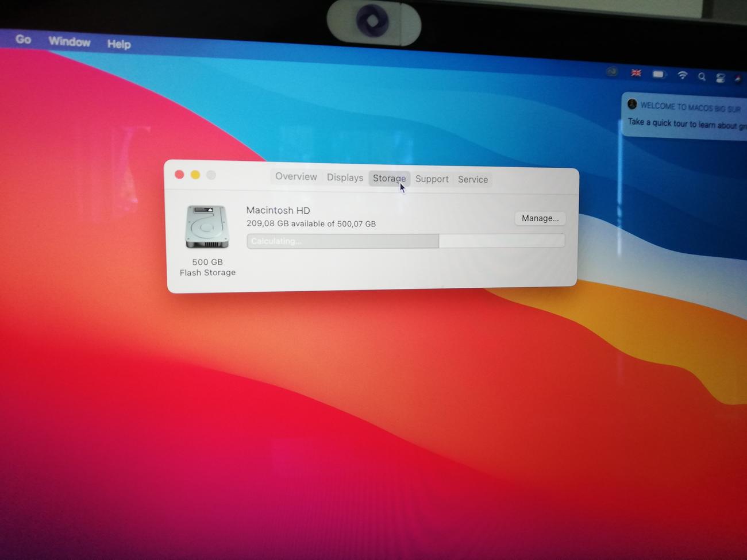The height and width of the screenshot is (560, 747).
Task: Click the battery status icon
Action: (659, 74)
